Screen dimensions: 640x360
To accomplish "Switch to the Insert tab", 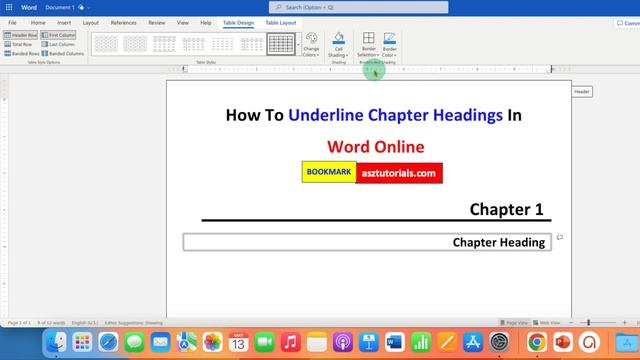I will 64,23.
